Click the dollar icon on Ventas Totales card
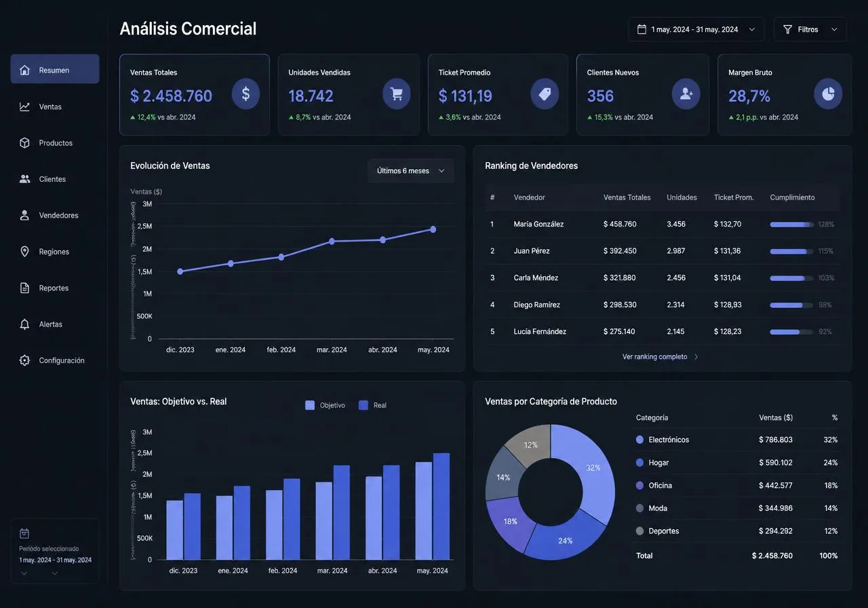Screen dimensions: 868x608 (x=245, y=94)
